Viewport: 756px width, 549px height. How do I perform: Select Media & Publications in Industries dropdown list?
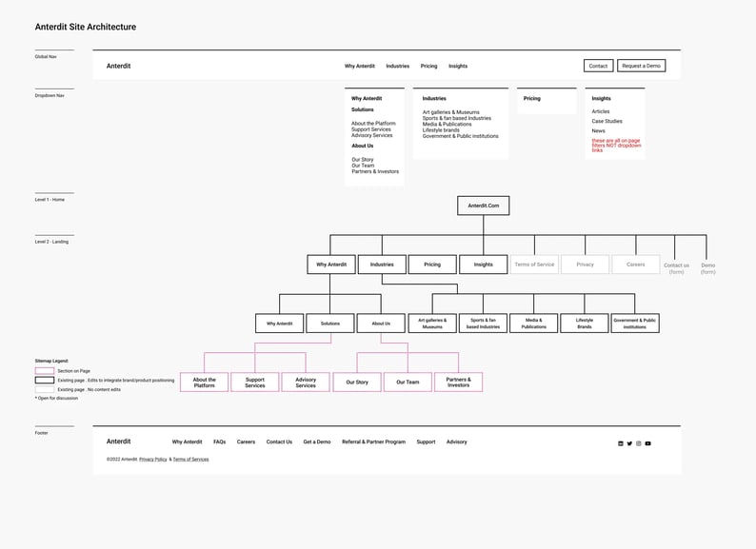click(447, 124)
